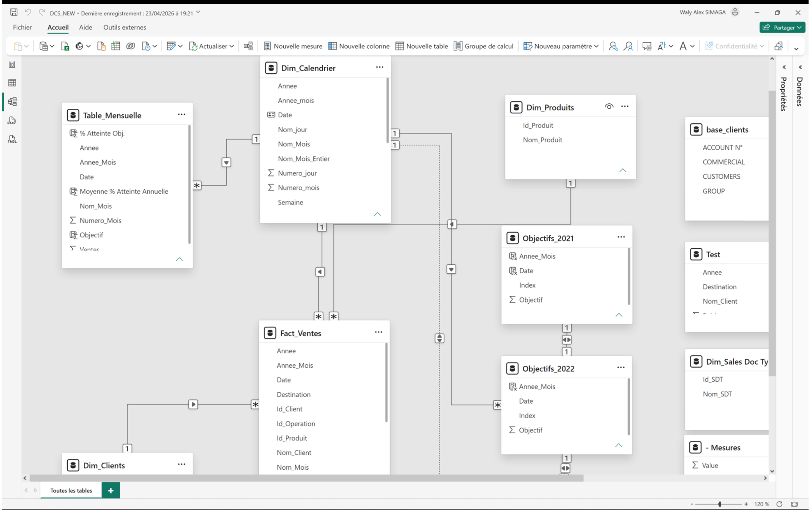Click the Manage relationships icon
This screenshot has width=812, height=512.
click(x=248, y=46)
